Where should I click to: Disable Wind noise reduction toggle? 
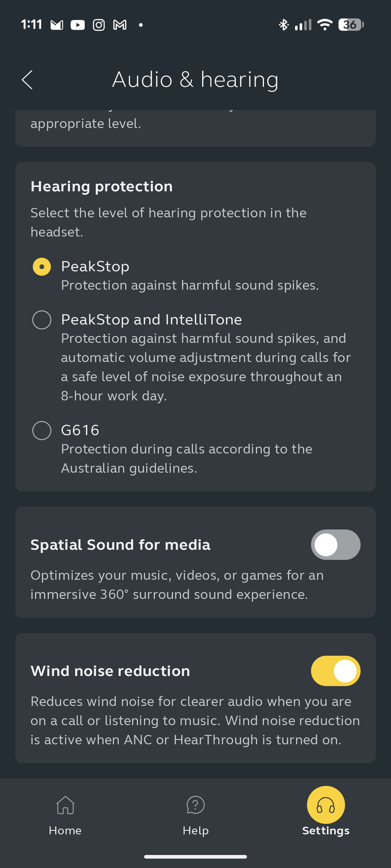click(336, 671)
